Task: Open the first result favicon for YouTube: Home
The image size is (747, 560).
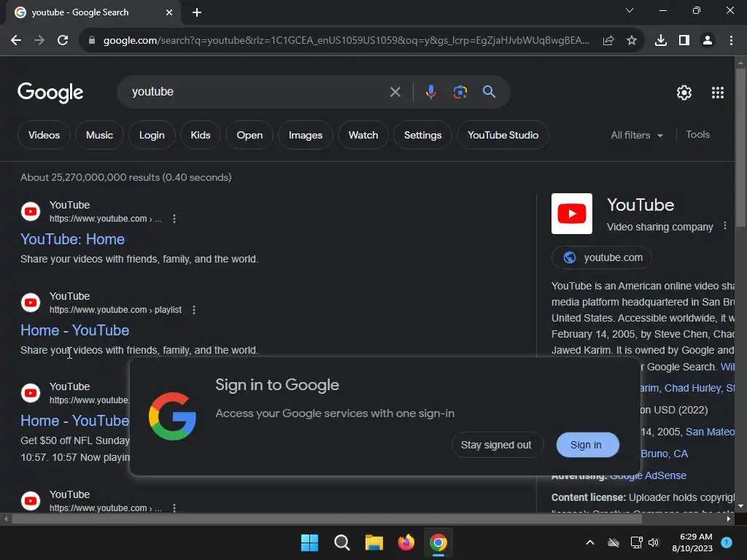Action: (31, 211)
